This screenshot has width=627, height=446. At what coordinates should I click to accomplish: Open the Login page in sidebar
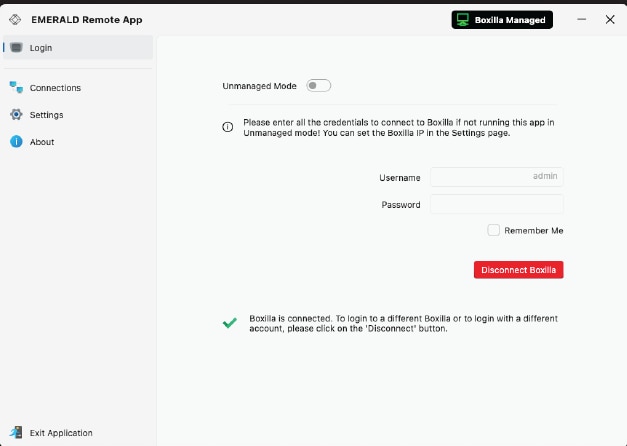pyautogui.click(x=78, y=48)
